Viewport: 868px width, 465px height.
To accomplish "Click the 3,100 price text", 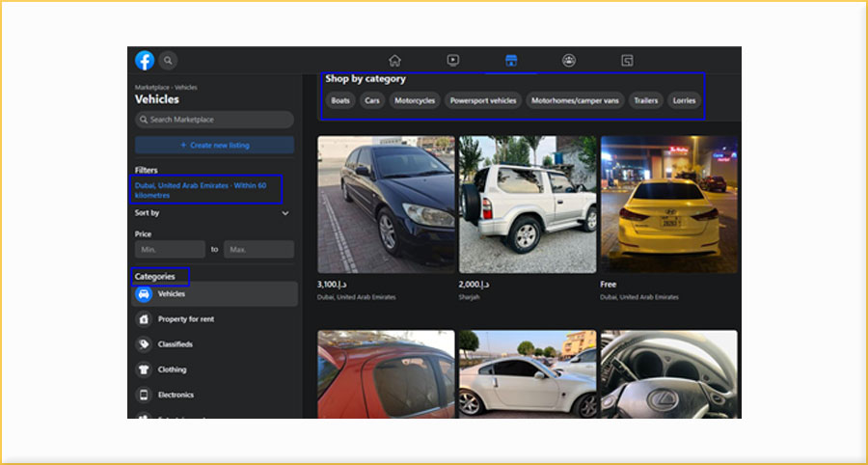I will 332,285.
